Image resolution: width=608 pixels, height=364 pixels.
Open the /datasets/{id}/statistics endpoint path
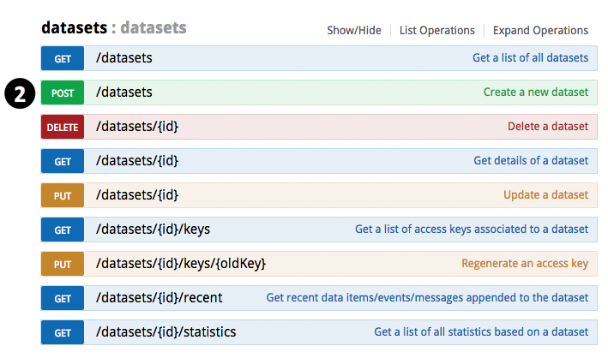click(x=166, y=332)
